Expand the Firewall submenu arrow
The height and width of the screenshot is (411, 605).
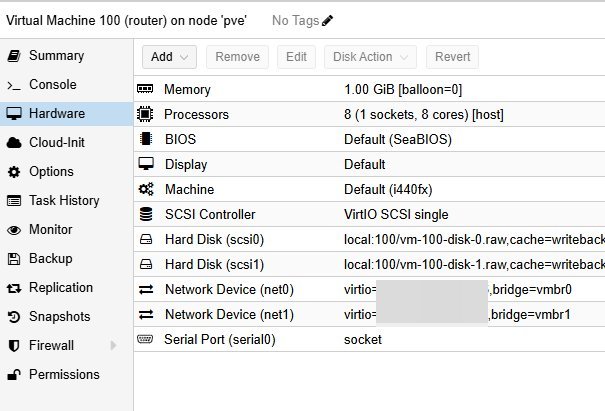click(113, 346)
